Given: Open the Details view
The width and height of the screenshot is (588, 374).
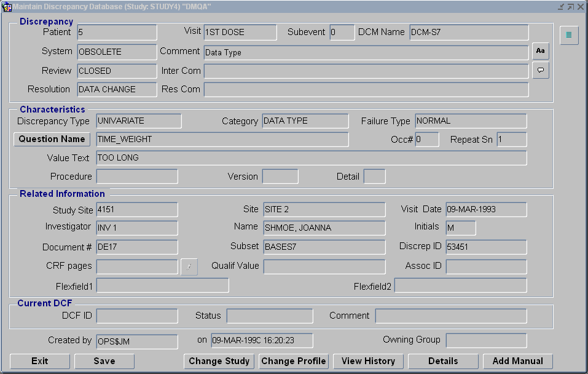Looking at the screenshot, I should pyautogui.click(x=442, y=361).
